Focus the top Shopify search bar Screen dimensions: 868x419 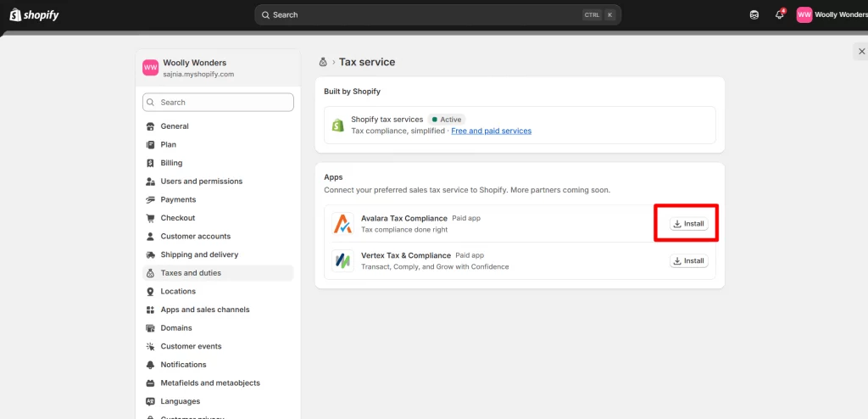coord(438,15)
